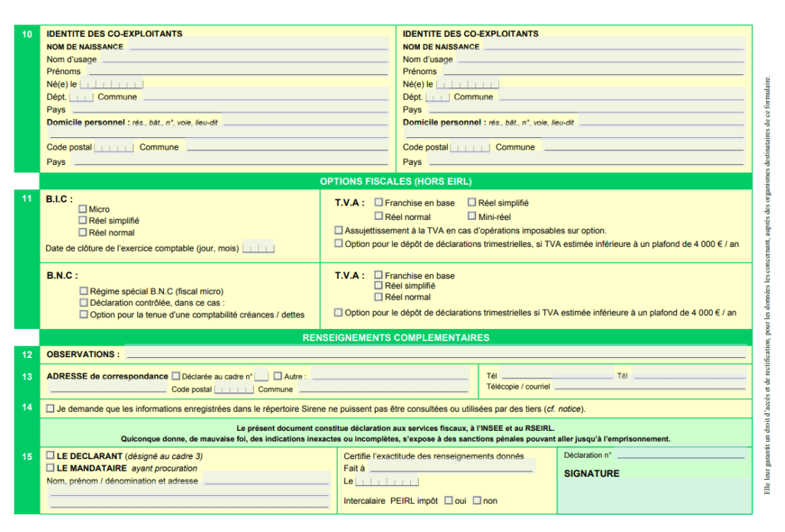Check the Déclaration contrôlée box
Screen dimensions: 785x532
click(84, 303)
